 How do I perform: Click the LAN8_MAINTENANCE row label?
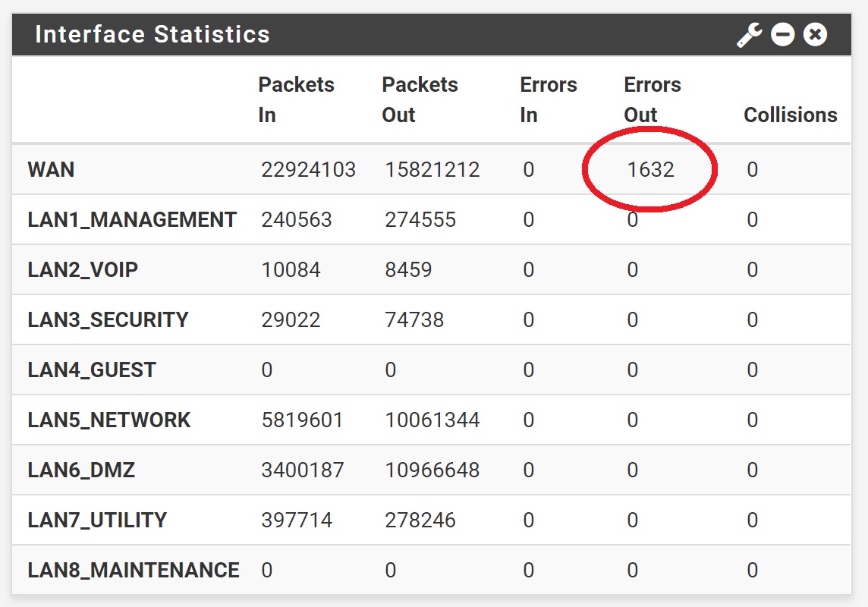pos(134,571)
